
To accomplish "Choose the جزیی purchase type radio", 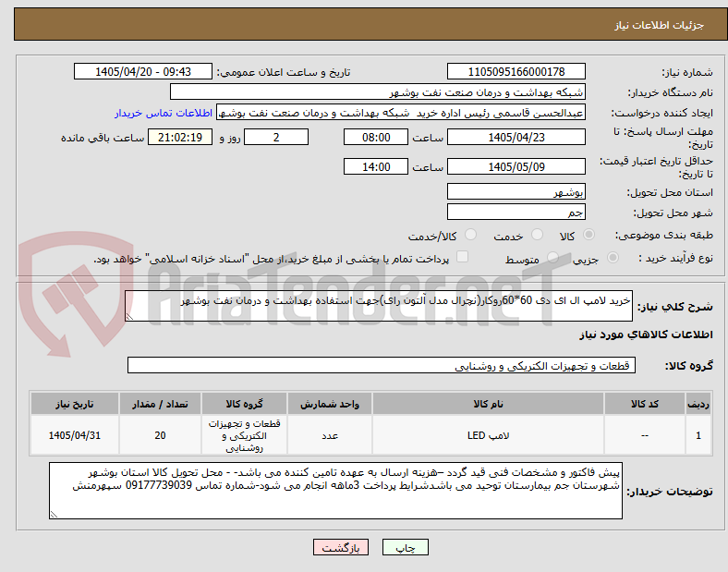I will (x=613, y=258).
